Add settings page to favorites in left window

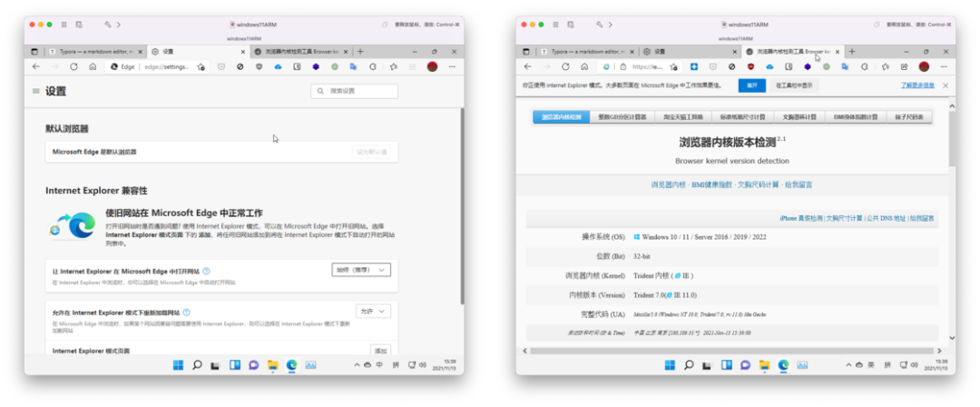pyautogui.click(x=201, y=66)
